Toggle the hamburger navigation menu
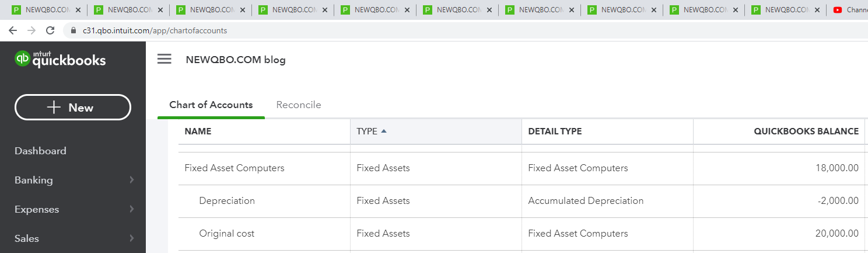This screenshot has height=253, width=868. pos(164,59)
